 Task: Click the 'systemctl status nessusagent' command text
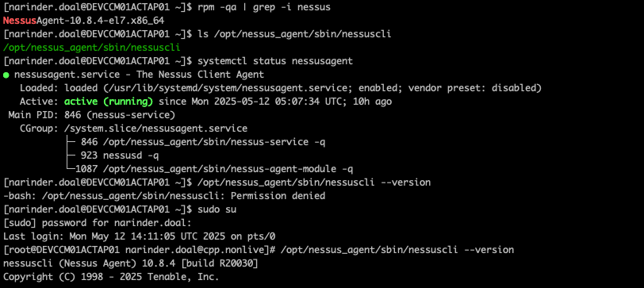275,61
